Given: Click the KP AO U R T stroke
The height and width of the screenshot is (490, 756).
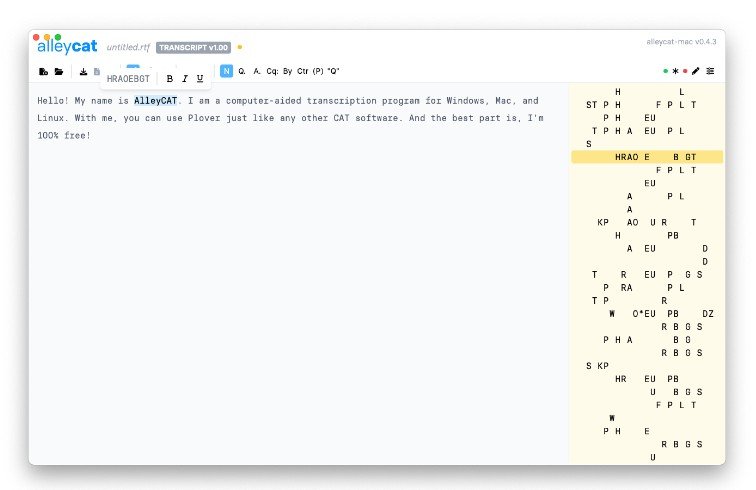Looking at the screenshot, I should click(x=647, y=222).
